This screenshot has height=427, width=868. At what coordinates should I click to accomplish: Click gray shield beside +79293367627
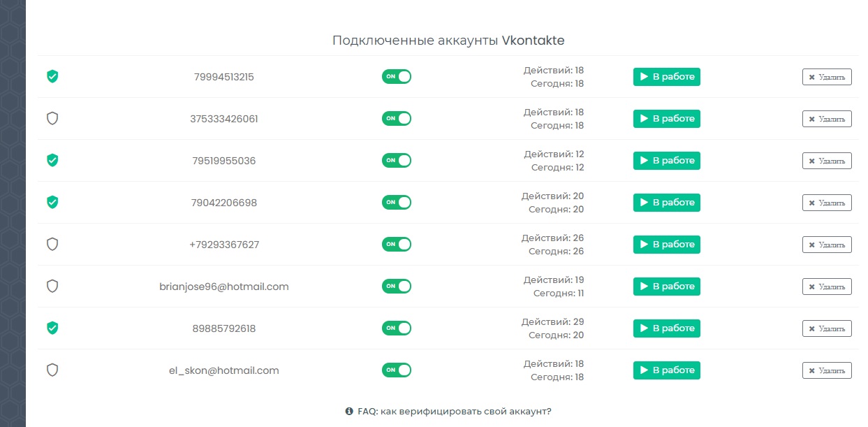(x=52, y=245)
